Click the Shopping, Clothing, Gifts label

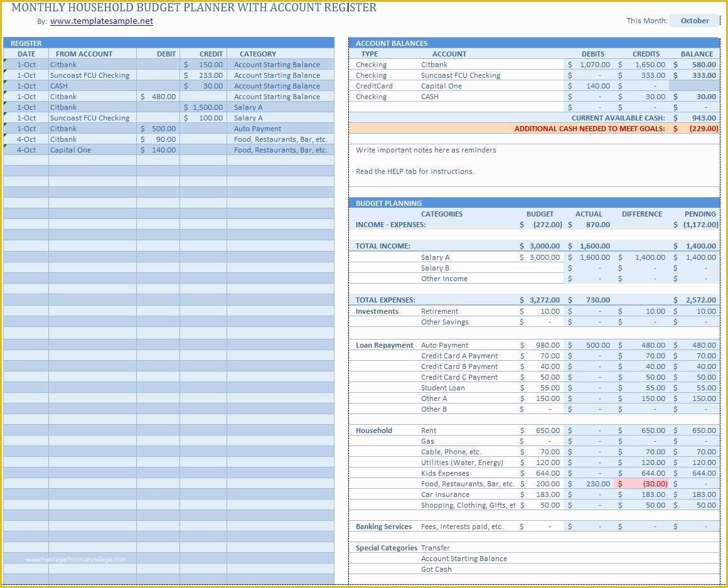coord(468,505)
